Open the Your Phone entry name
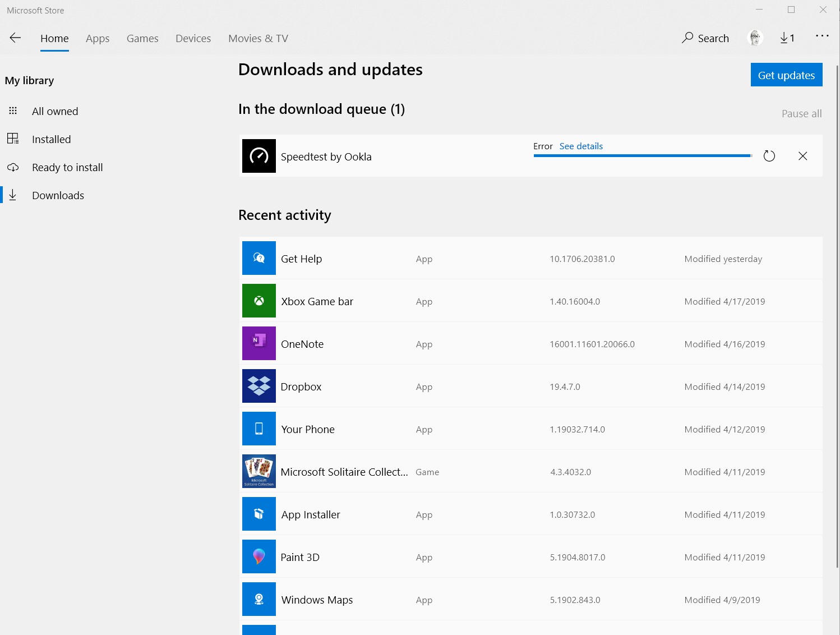Screen dimensions: 840x635 tap(308, 429)
